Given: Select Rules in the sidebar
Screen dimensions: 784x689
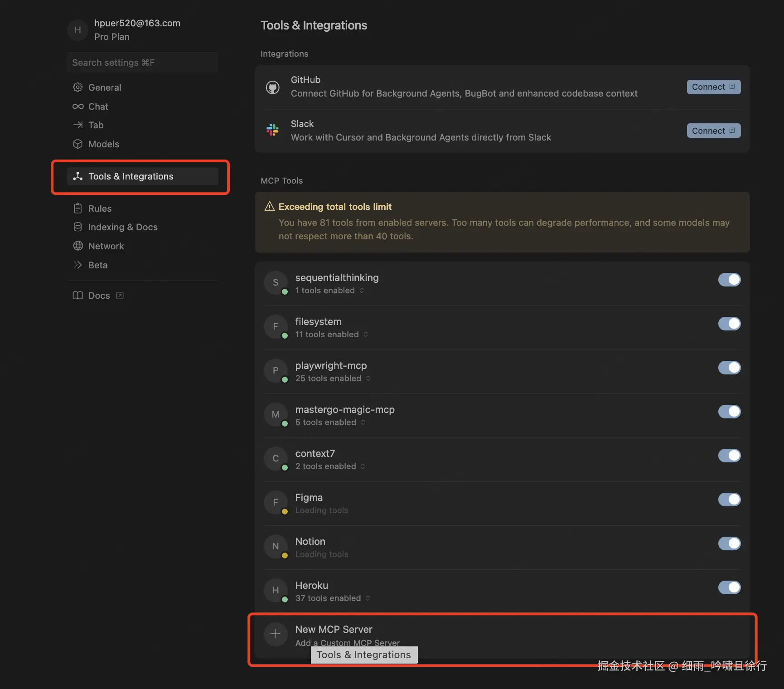Looking at the screenshot, I should (142, 208).
